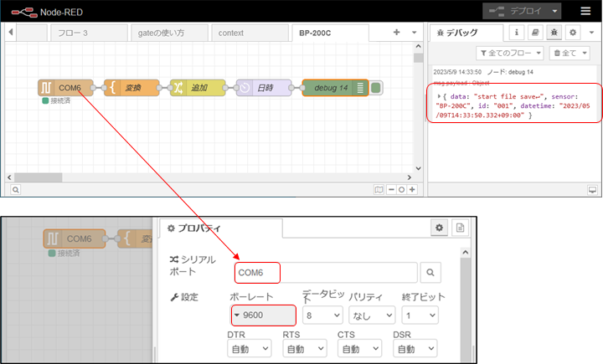603x364 pixels.
Task: Click the add new flow plus icon
Action: tap(397, 33)
